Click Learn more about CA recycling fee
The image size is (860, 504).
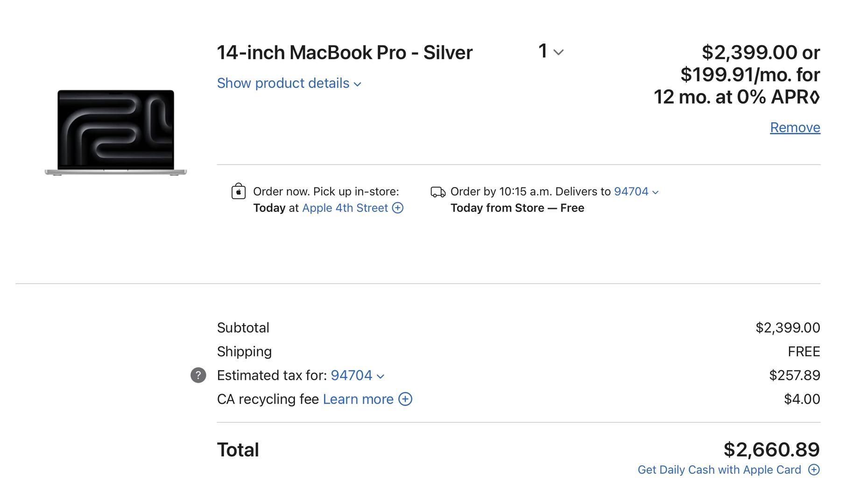[x=358, y=399]
